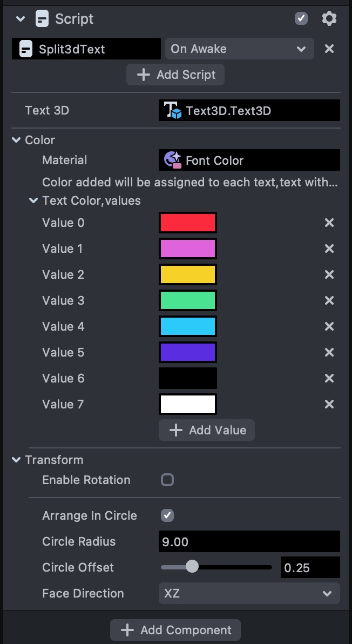Image resolution: width=352 pixels, height=644 pixels.
Task: Collapse the Transform section
Action: click(x=16, y=460)
